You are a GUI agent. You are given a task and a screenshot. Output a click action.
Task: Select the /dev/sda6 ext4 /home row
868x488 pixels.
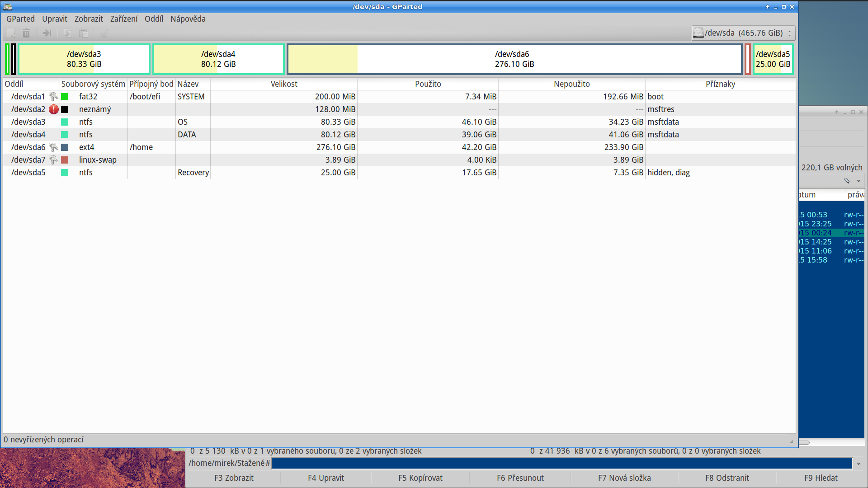pos(399,147)
